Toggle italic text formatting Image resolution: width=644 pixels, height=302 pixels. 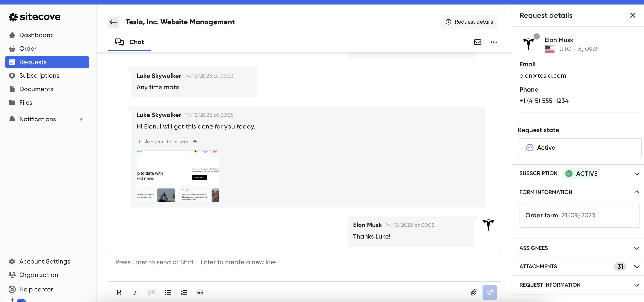click(135, 292)
